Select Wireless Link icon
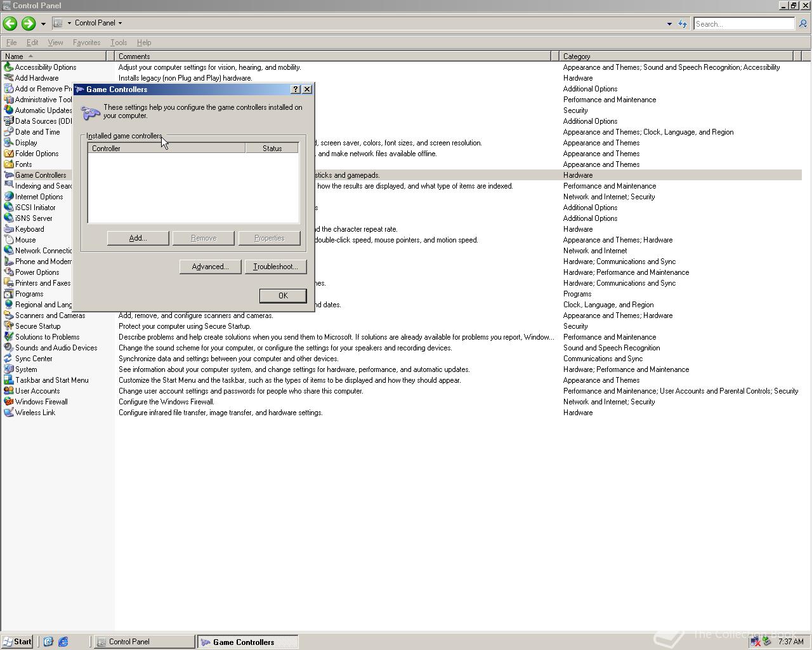The image size is (812, 650). tap(8, 413)
